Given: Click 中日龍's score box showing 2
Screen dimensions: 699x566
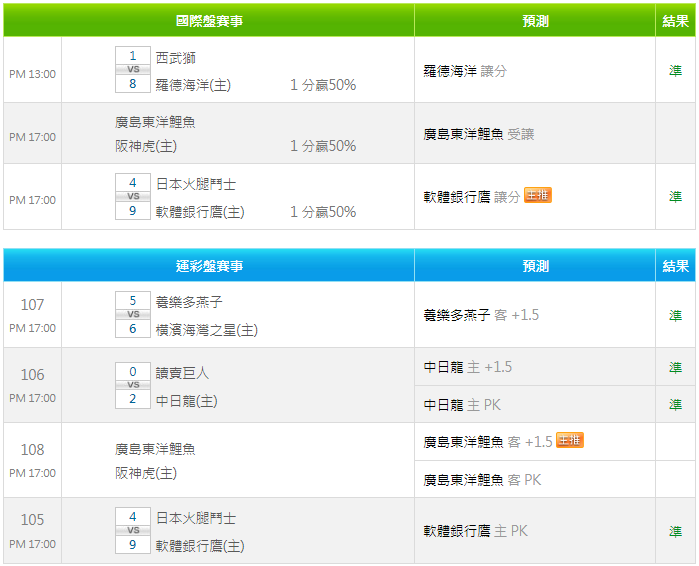Looking at the screenshot, I should pyautogui.click(x=133, y=399).
